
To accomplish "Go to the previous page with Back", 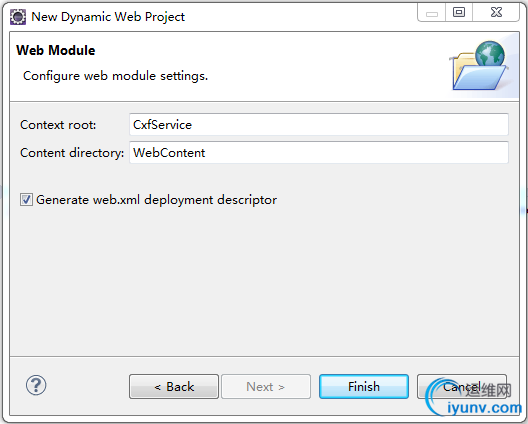I will tap(174, 387).
